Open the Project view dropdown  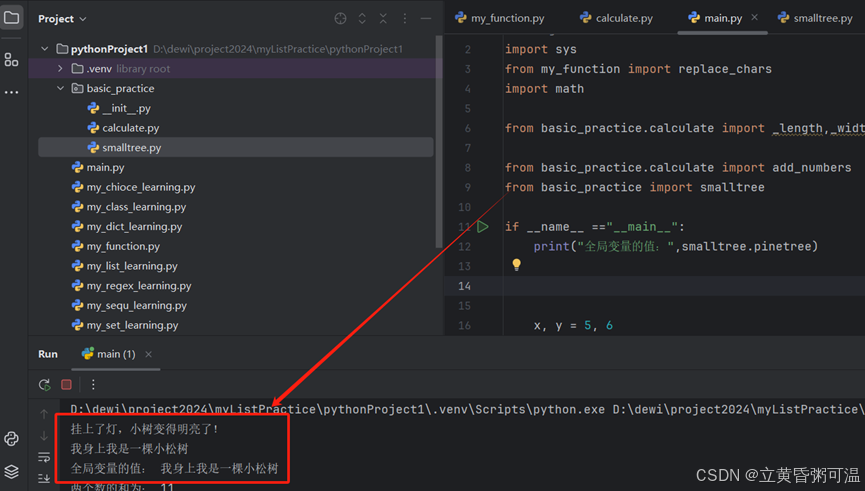pos(62,19)
